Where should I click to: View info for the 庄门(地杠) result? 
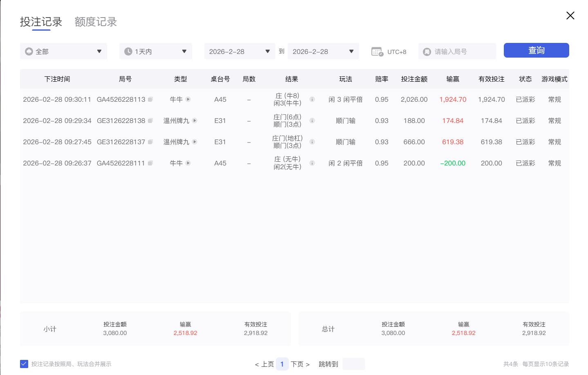tap(312, 142)
